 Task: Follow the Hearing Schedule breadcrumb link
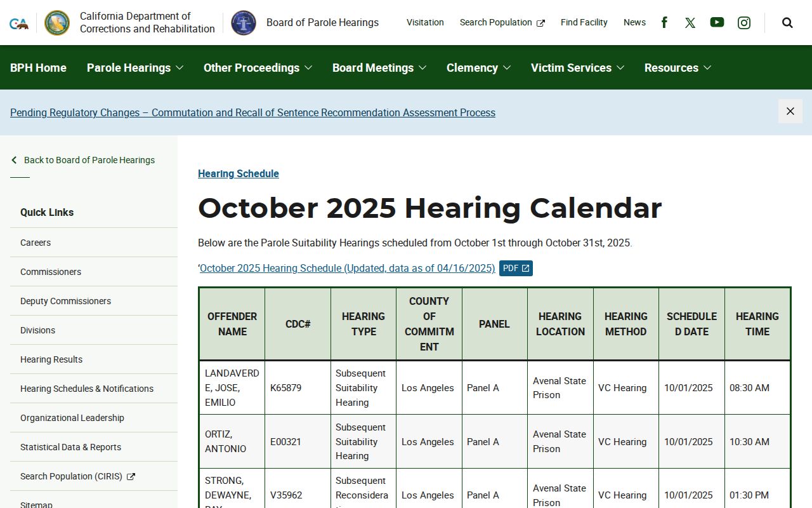[x=239, y=173]
